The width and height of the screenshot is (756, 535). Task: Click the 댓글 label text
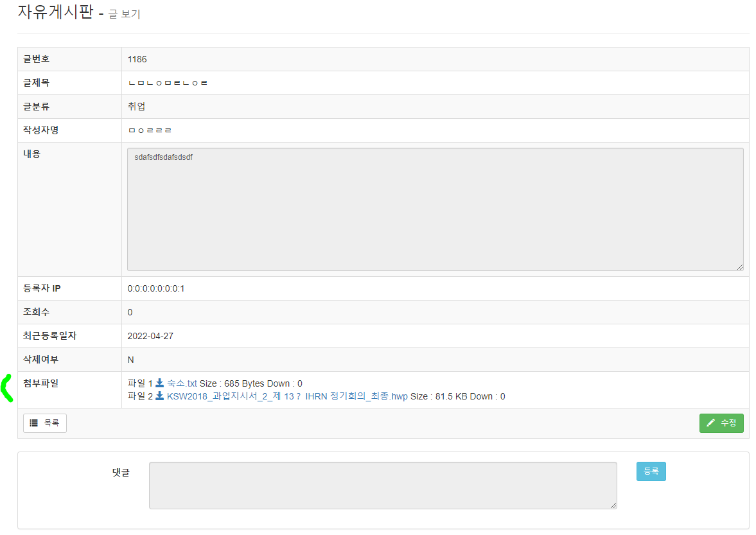(121, 472)
